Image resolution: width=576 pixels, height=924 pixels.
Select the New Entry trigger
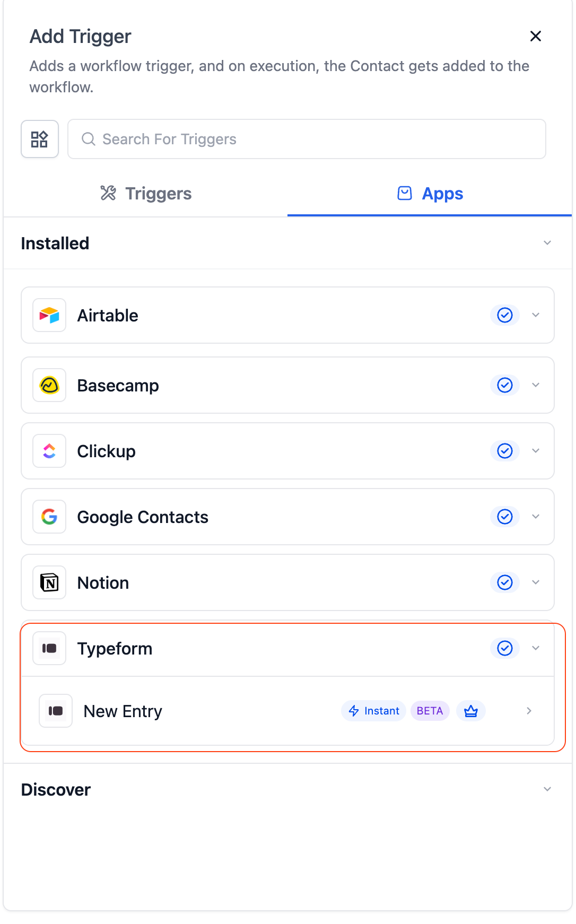123,711
